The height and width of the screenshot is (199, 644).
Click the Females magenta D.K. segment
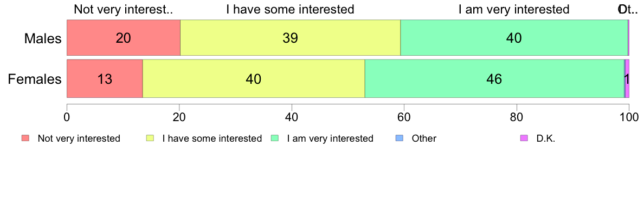pyautogui.click(x=627, y=78)
